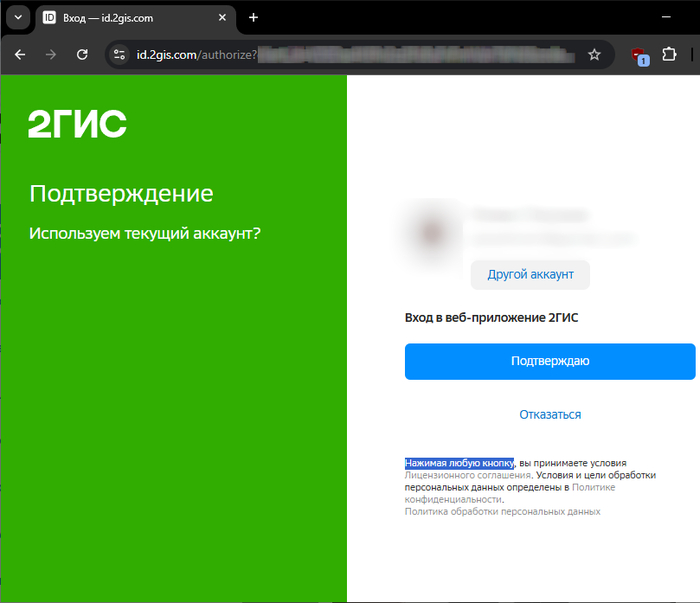Viewport: 700px width, 603px height.
Task: Open the Extensions puzzle icon
Action: click(x=669, y=54)
